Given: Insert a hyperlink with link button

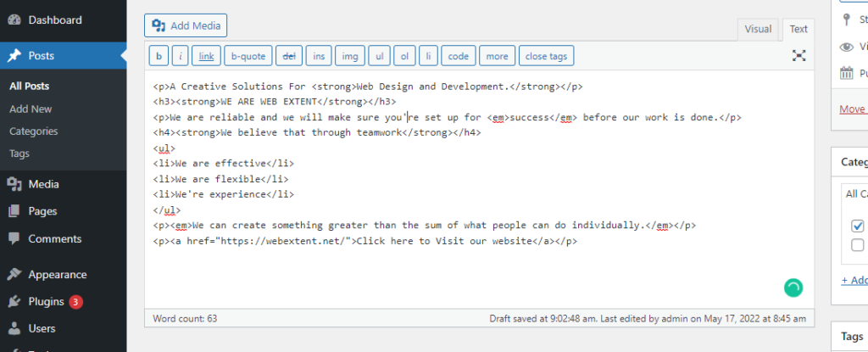Looking at the screenshot, I should point(207,56).
